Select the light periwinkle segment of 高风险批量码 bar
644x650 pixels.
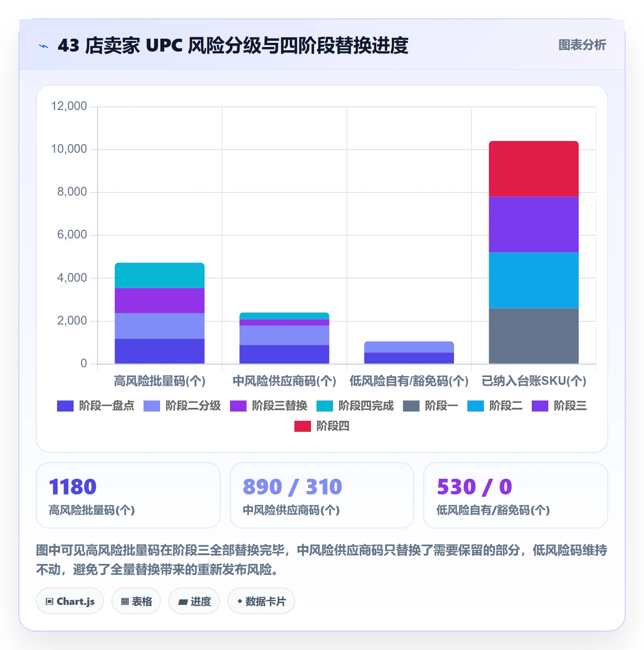160,326
